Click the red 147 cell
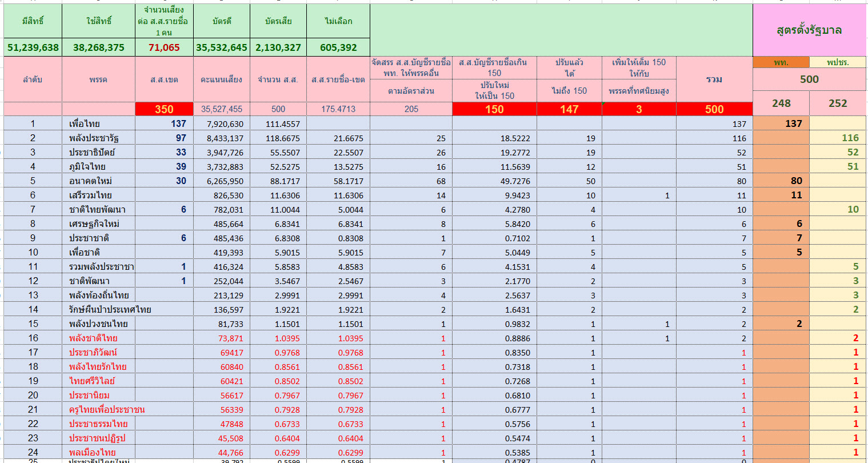Screen dimensions: 868x463 (x=569, y=109)
